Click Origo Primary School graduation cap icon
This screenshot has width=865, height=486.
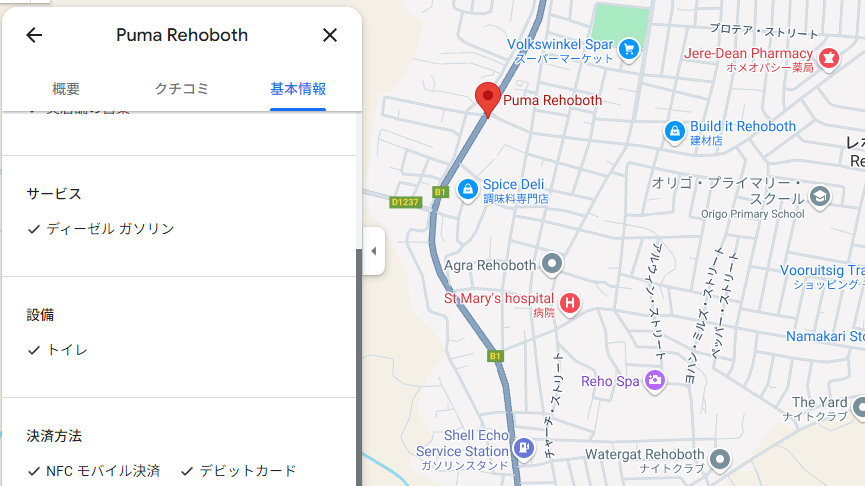[820, 196]
